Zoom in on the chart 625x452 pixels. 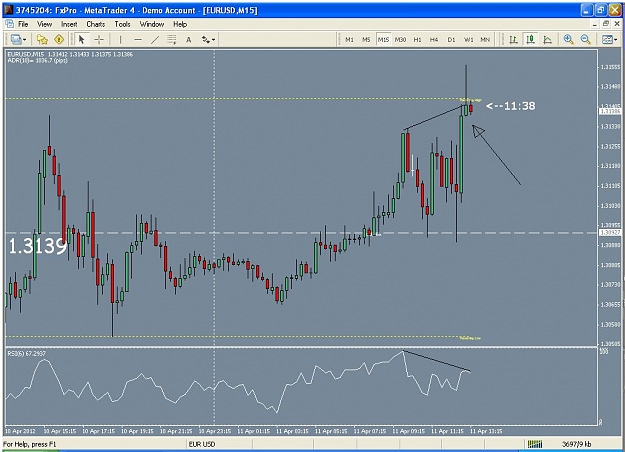click(568, 39)
